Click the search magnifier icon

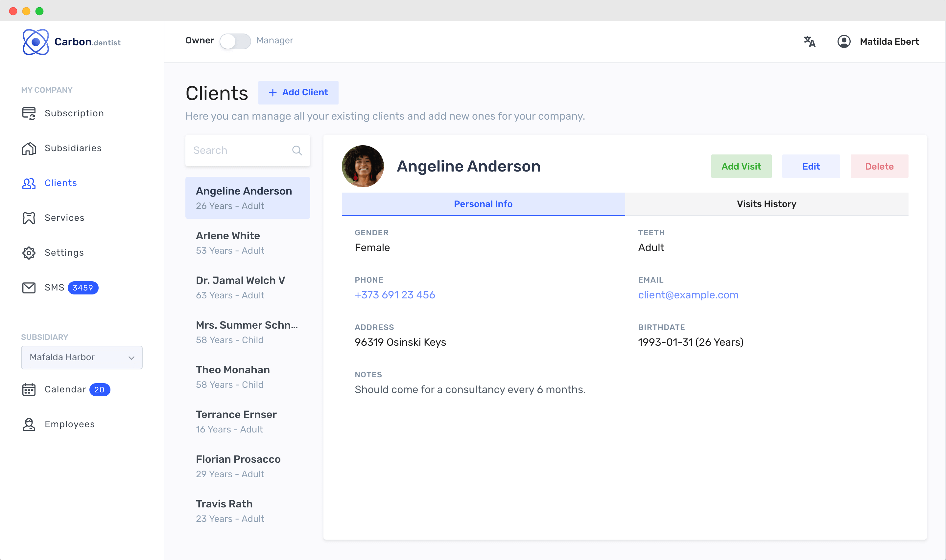coord(297,151)
